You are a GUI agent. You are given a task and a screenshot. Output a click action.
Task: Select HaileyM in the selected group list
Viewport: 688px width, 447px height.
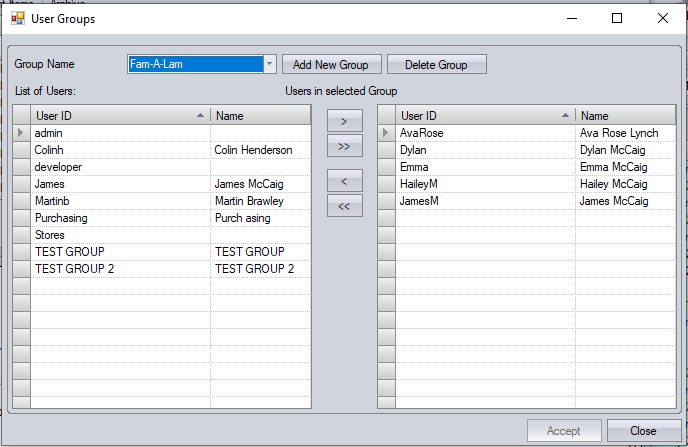click(x=484, y=184)
